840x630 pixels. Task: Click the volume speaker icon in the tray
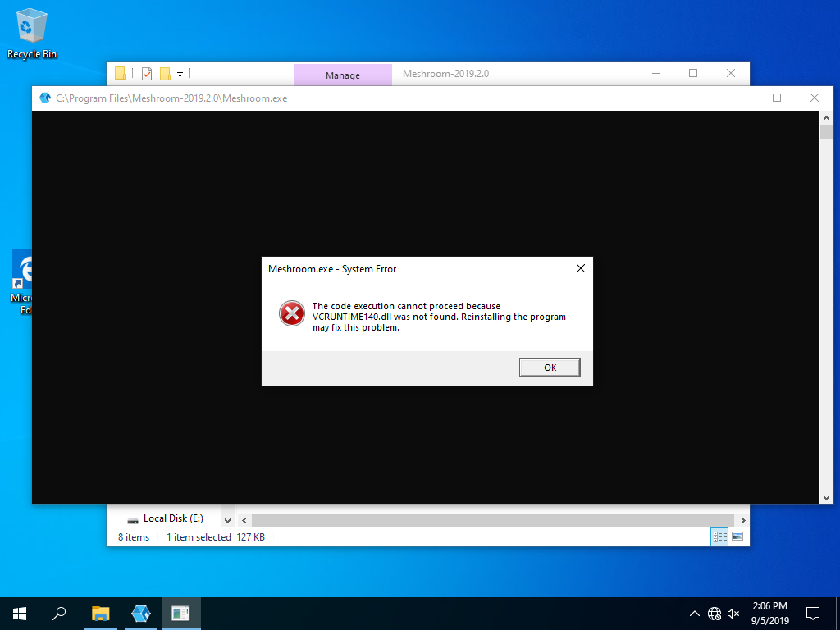pos(733,613)
